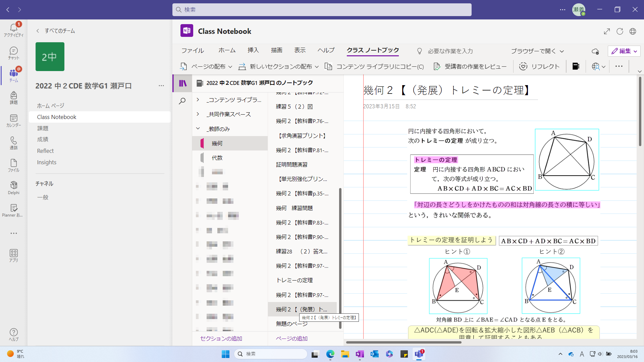Open リフレクト from the toolbar

coord(539,66)
